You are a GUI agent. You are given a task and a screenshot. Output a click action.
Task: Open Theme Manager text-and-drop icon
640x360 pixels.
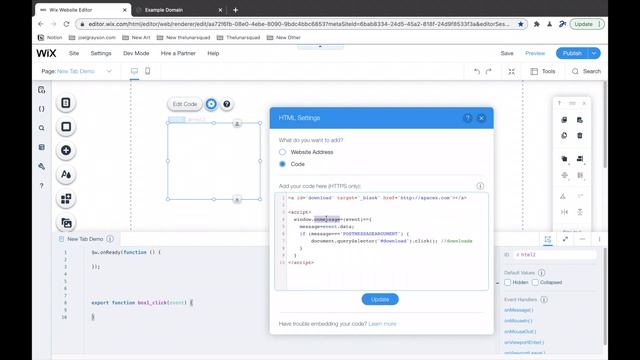66,175
